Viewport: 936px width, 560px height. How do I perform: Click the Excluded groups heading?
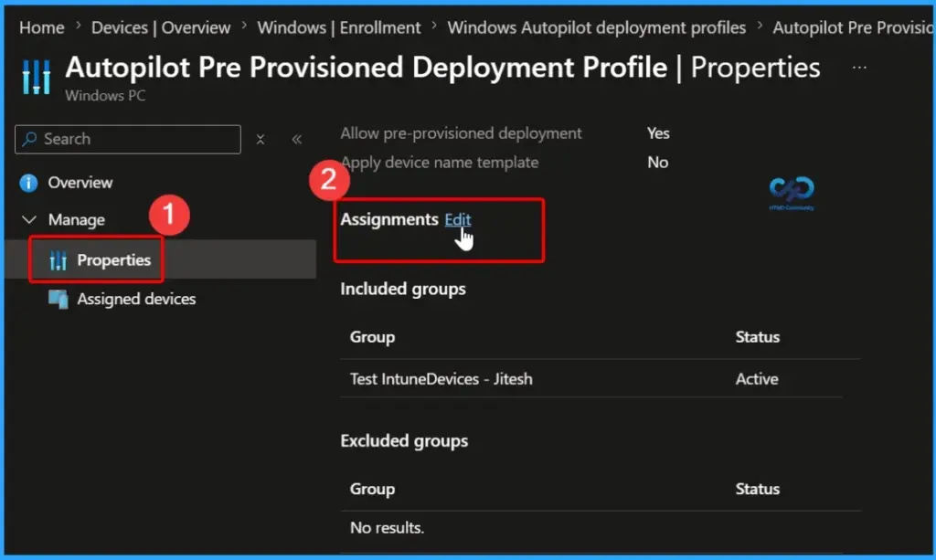404,440
